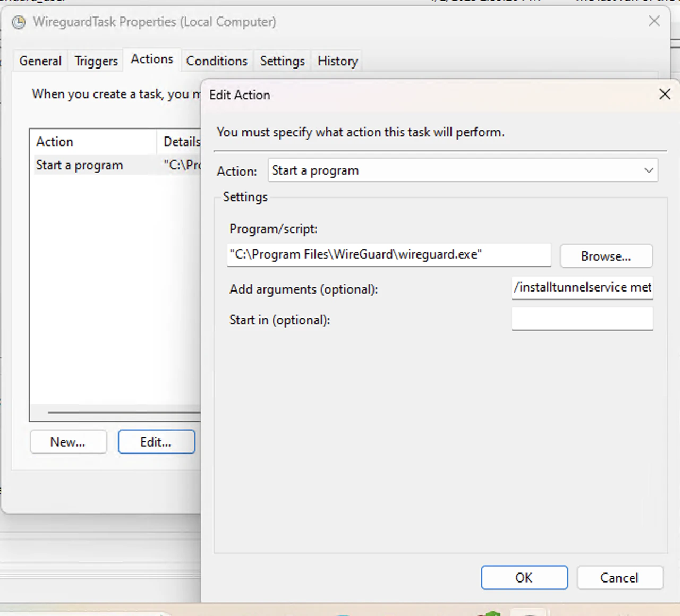
Task: Click the Details column header
Action: coord(181,141)
